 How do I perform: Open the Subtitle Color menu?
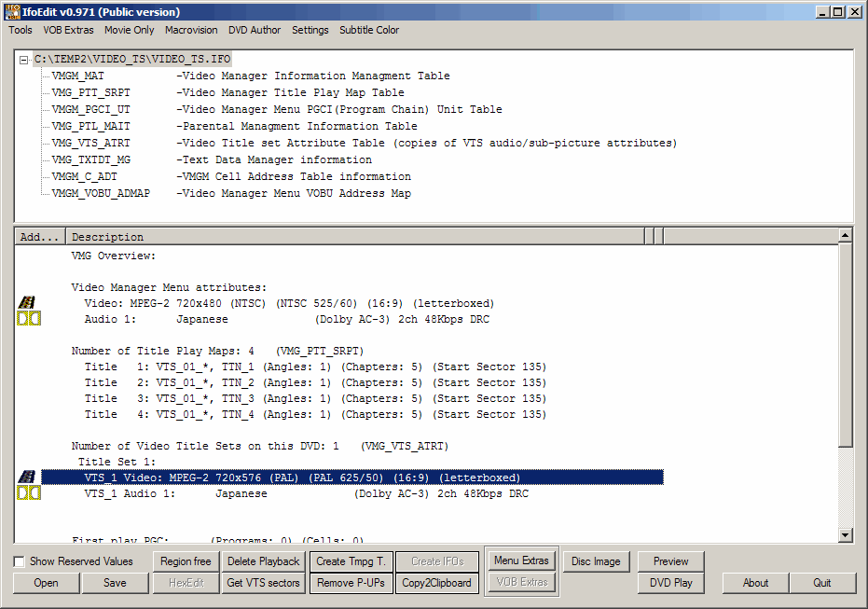pyautogui.click(x=369, y=30)
